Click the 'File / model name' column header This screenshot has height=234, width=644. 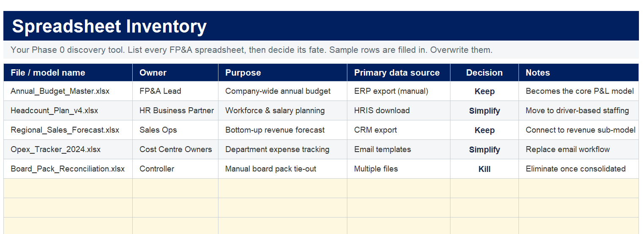point(68,73)
